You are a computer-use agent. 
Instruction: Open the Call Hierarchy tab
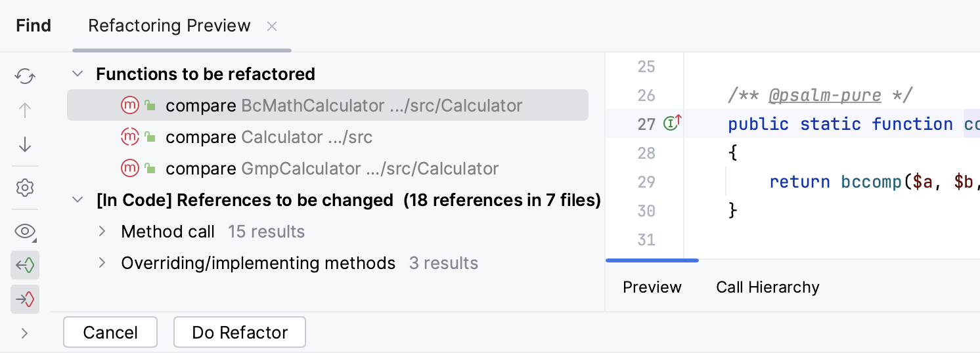coord(767,287)
